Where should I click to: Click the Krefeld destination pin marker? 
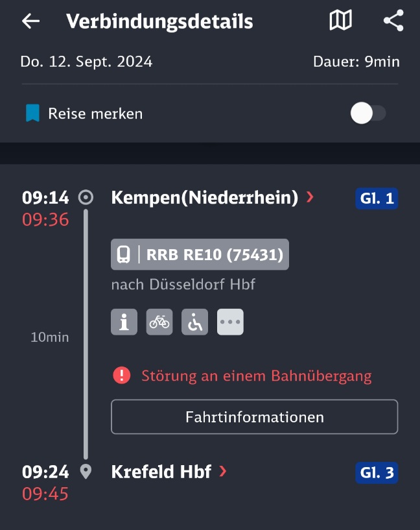[86, 471]
